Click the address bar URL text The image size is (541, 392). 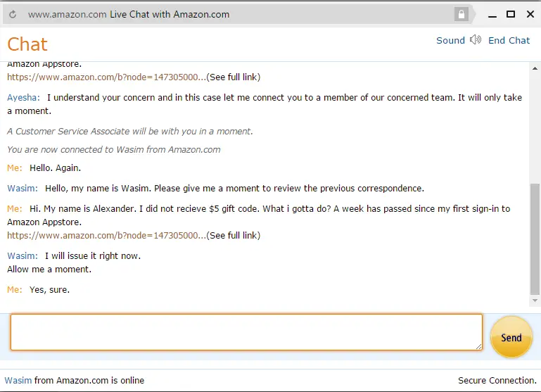[67, 15]
